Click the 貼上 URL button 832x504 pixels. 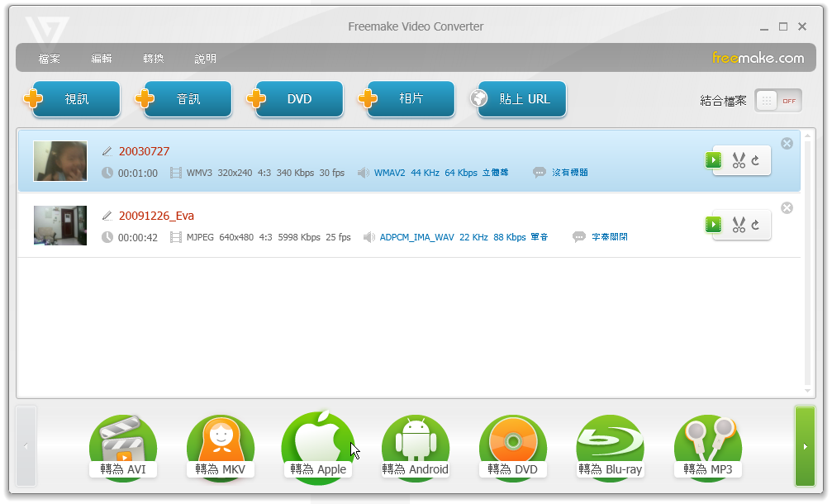pyautogui.click(x=522, y=98)
